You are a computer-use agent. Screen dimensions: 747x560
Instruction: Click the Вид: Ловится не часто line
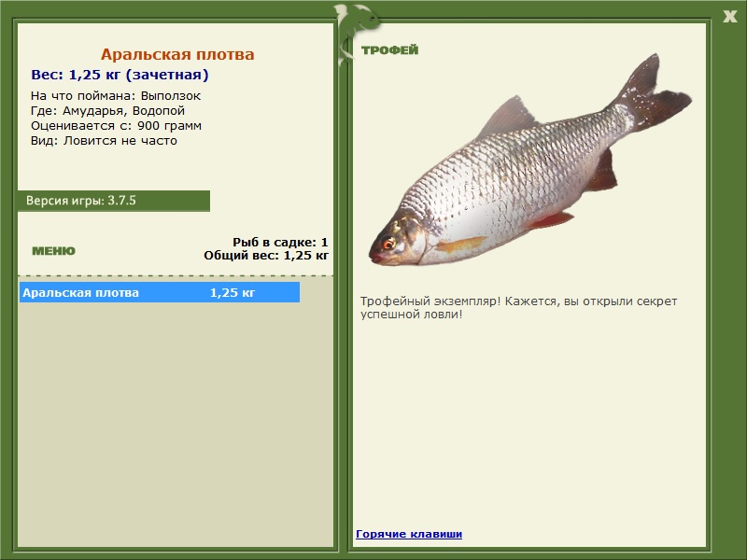pos(104,141)
